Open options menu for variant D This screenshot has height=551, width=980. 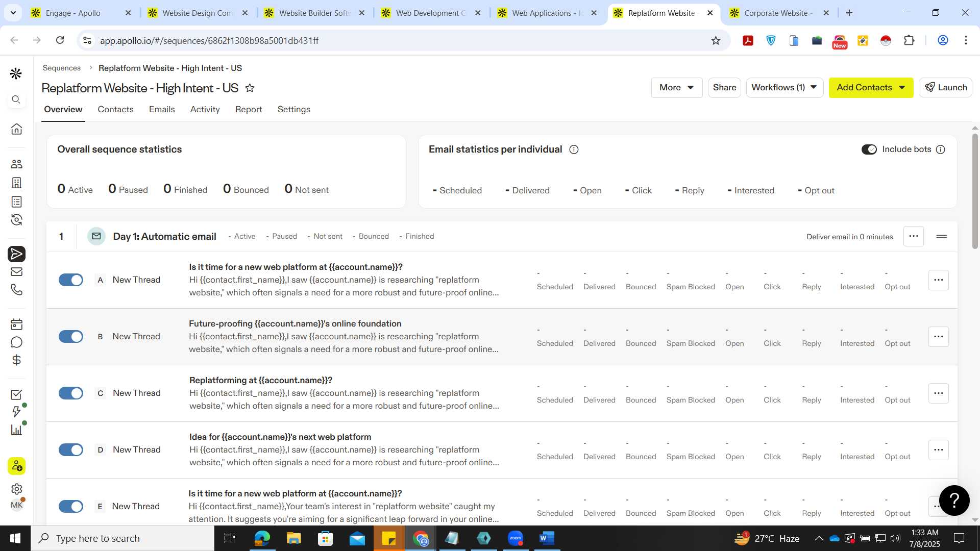click(938, 450)
